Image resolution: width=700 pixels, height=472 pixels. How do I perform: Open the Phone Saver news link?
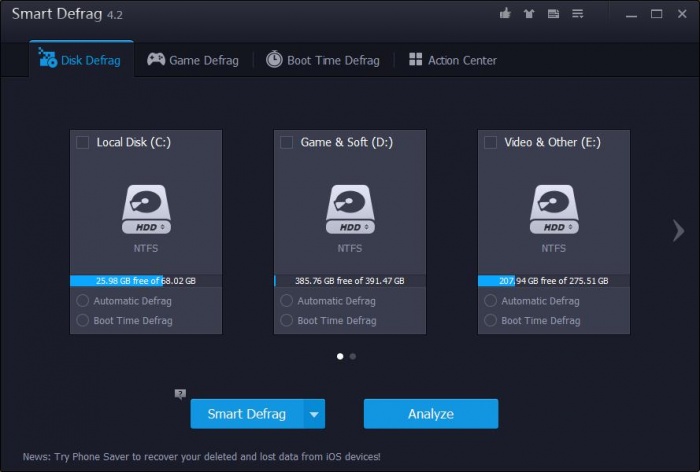(x=202, y=456)
